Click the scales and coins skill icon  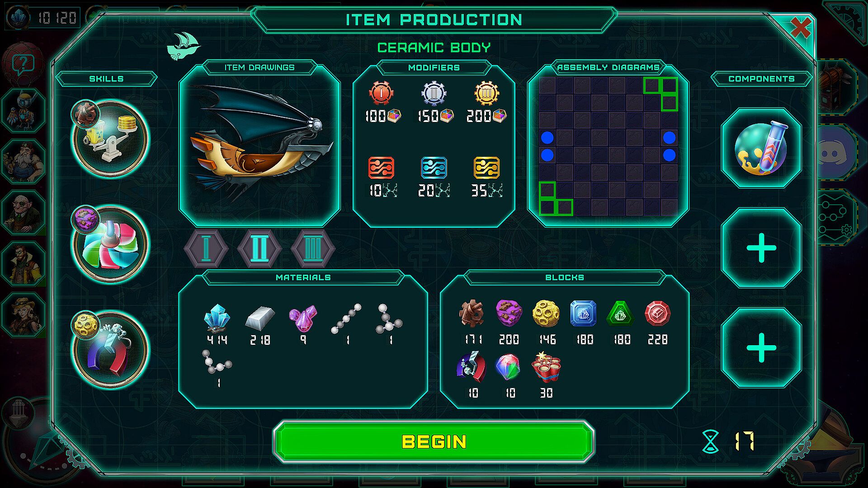click(109, 139)
